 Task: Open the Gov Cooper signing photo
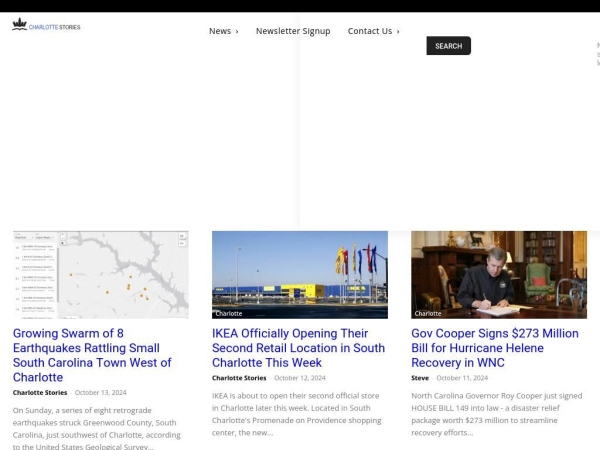499,275
